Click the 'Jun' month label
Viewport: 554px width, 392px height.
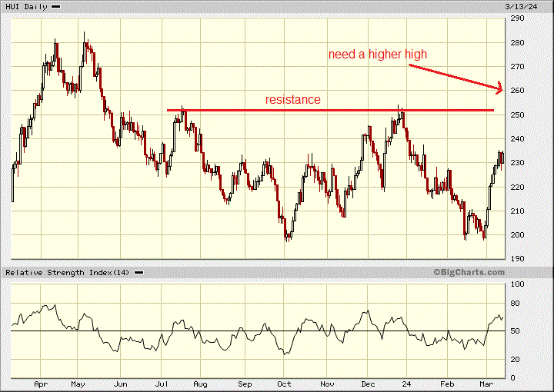[121, 384]
